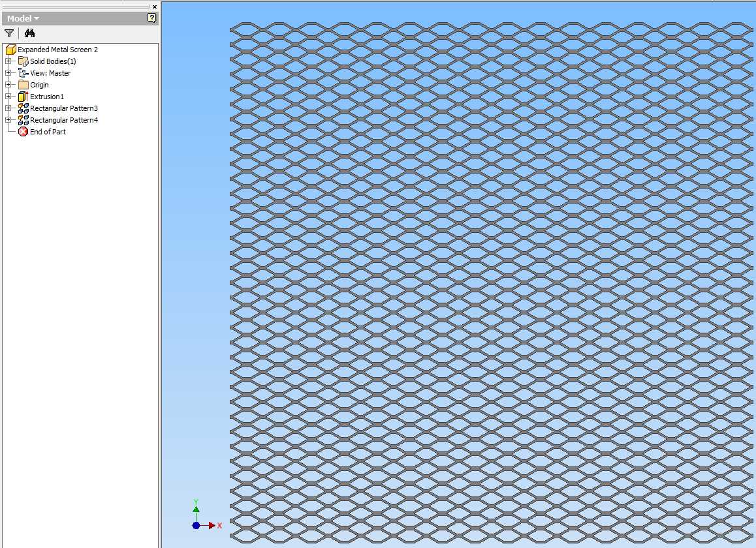Select the Origin label text
The width and height of the screenshot is (756, 548).
(x=39, y=85)
